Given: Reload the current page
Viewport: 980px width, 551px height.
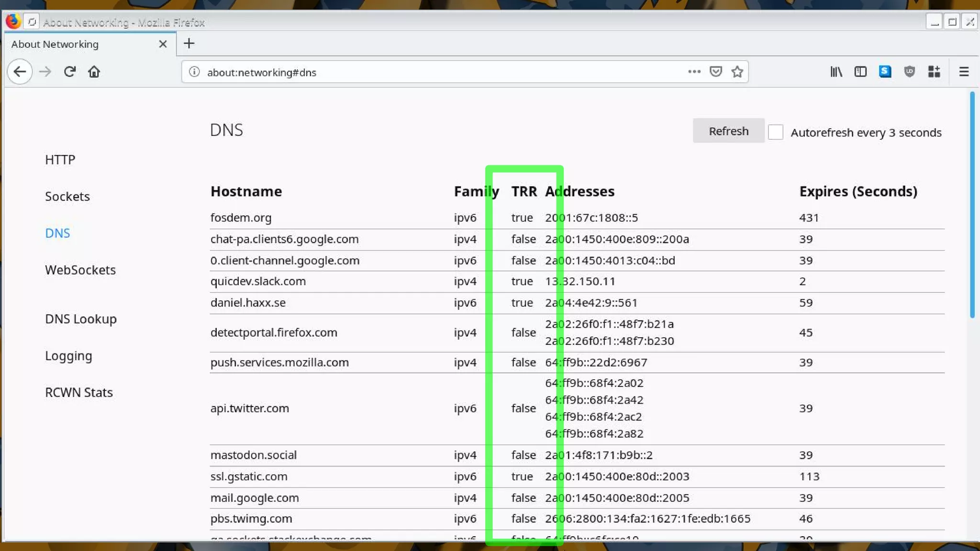Looking at the screenshot, I should (x=70, y=72).
